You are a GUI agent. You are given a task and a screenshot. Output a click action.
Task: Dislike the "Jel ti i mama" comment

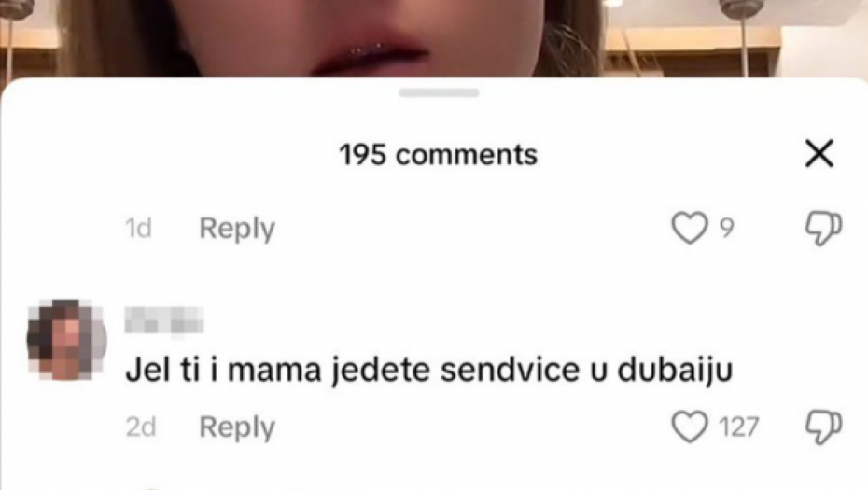823,427
